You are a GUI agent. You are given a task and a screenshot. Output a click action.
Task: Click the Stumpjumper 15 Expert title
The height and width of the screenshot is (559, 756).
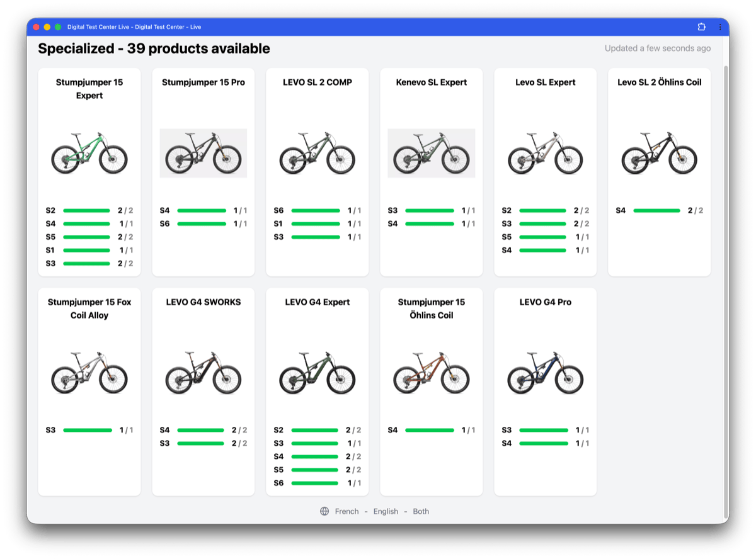tap(89, 89)
